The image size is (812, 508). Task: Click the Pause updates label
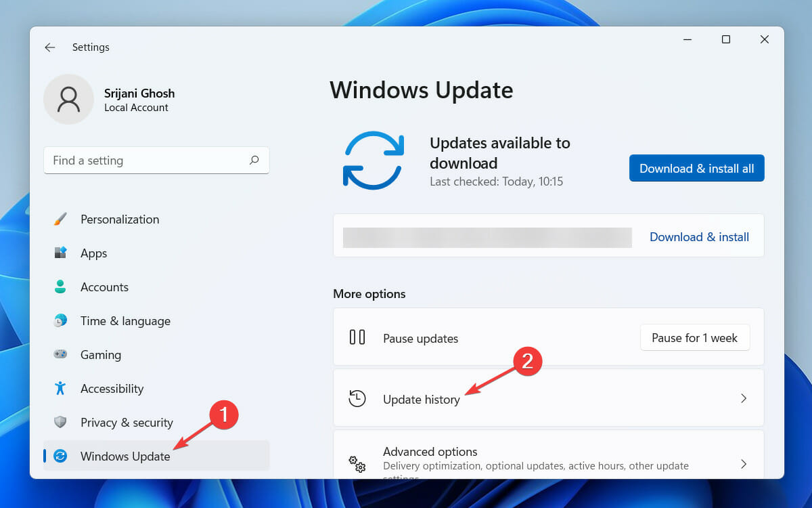click(420, 338)
